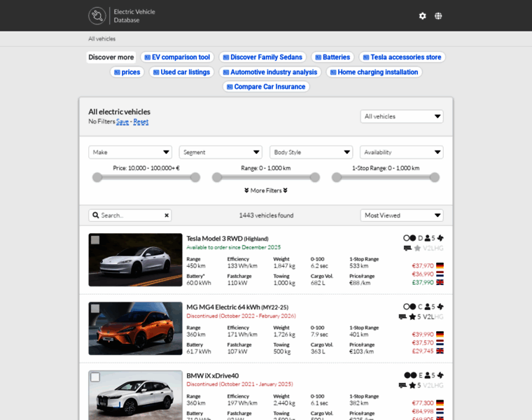Click Reset filters link
532x420 pixels.
[141, 122]
